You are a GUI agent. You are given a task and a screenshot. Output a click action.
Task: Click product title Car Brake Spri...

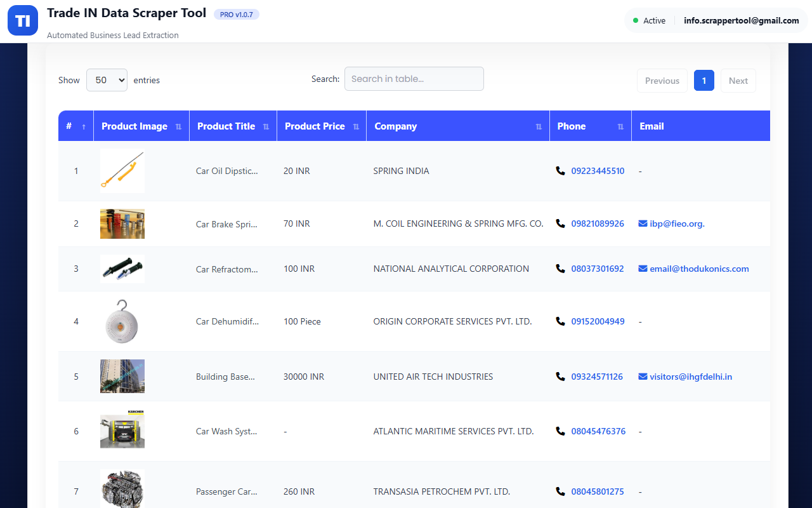(x=226, y=224)
